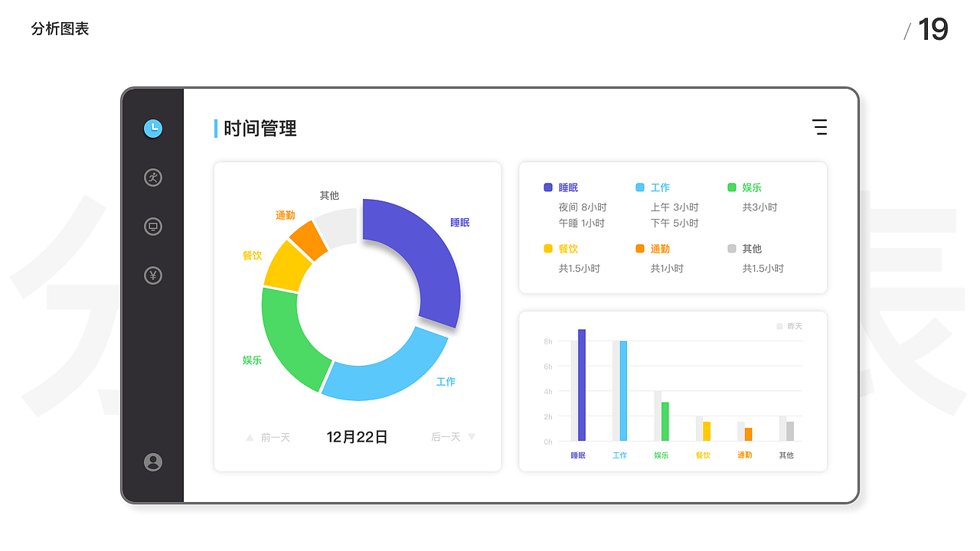The image size is (980, 551).
Task: Click the 餐饮 label under bar chart
Action: pos(703,455)
